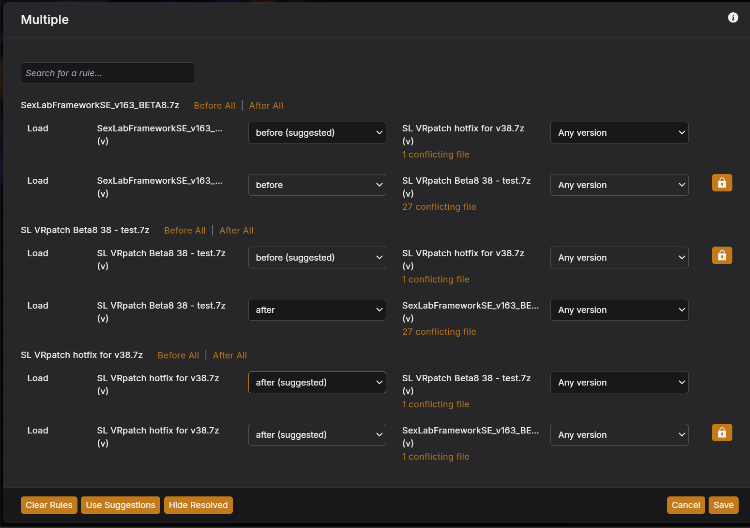750x528 pixels.
Task: Open 'before (suggested)' dropdown in SL VRpatch Beta8 group
Action: click(317, 257)
